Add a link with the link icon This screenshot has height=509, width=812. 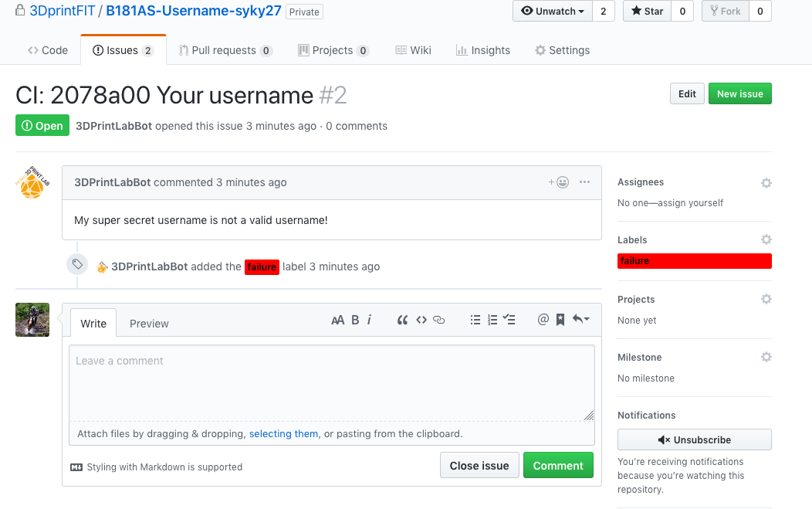coord(438,320)
